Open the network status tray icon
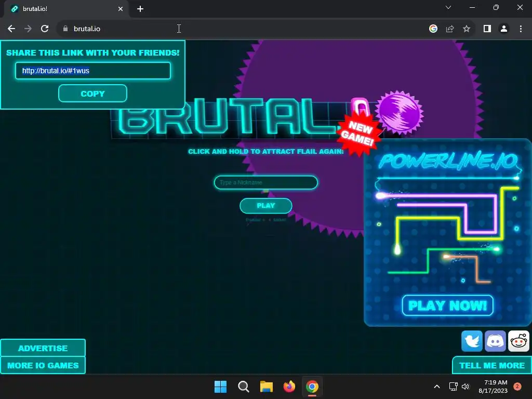 [x=453, y=387]
